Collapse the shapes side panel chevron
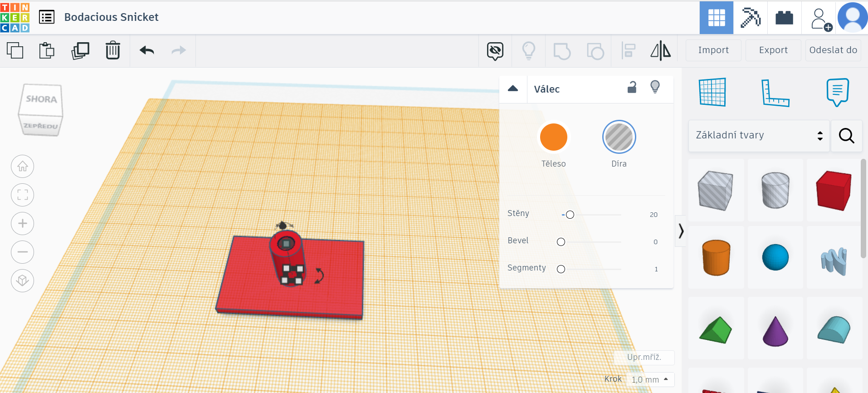Image resolution: width=868 pixels, height=393 pixels. pos(681,231)
